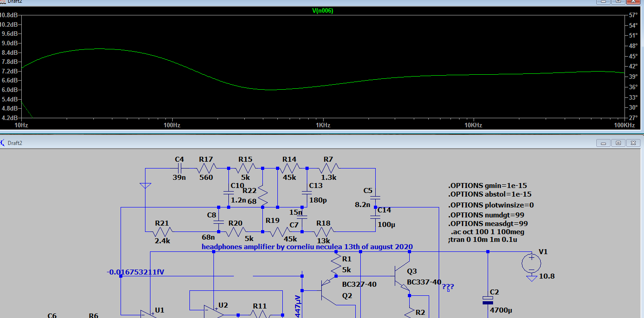The height and width of the screenshot is (318, 644).
Task: Click the 57° label on phase axis
Action: 633,15
